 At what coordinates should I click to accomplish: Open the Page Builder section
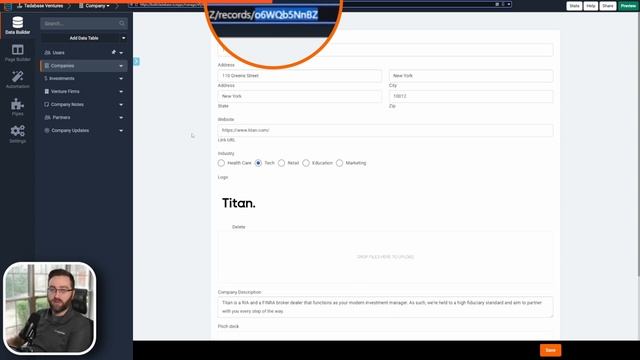(18, 53)
